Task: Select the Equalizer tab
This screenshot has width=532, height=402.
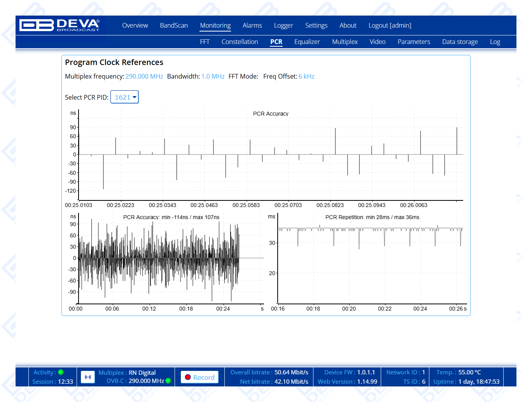Action: click(x=307, y=42)
